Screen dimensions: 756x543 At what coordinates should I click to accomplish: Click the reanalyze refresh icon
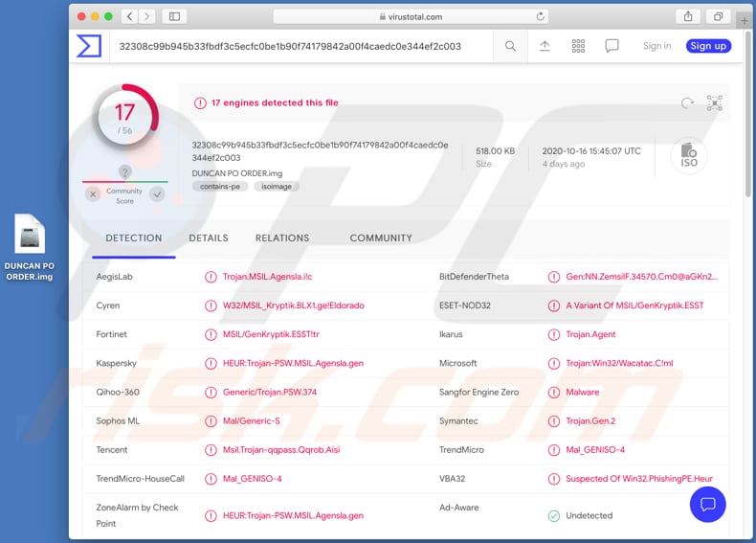click(x=687, y=102)
